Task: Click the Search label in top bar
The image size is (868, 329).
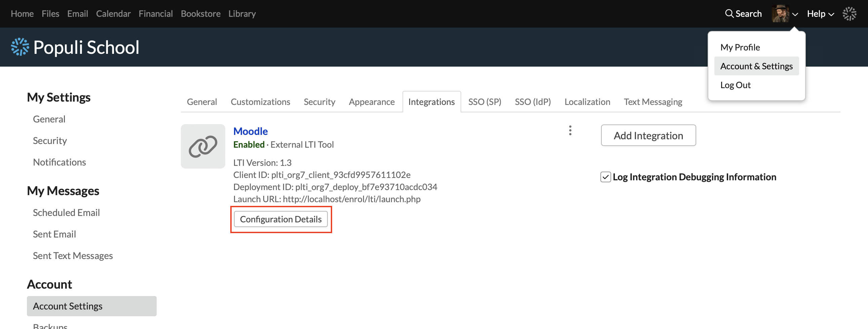Action: [x=748, y=13]
